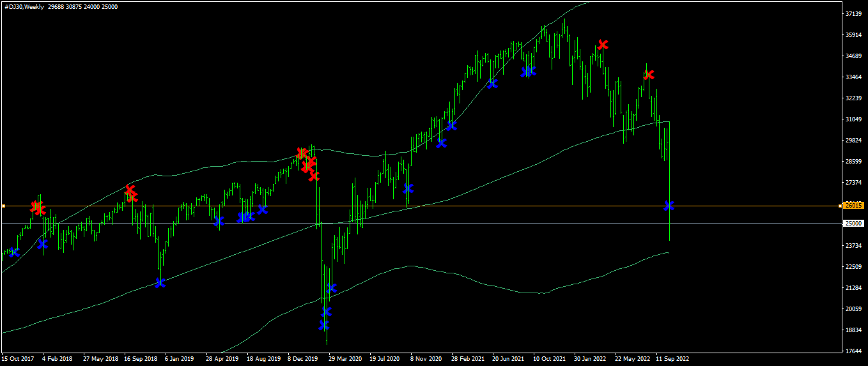Click the blue X marker near Nov 2020 at 27374 level
Viewport: 868px width, 366px height.
(x=408, y=188)
